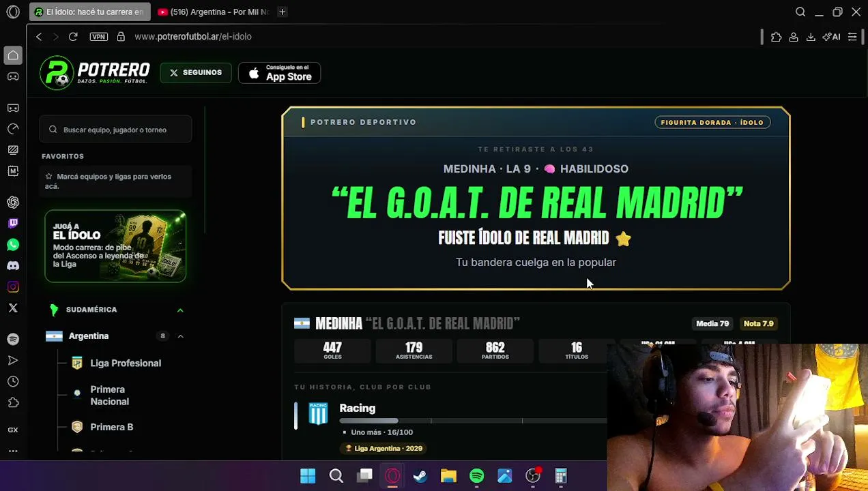868x491 pixels.
Task: Click the Racing progress bar
Action: 473,421
